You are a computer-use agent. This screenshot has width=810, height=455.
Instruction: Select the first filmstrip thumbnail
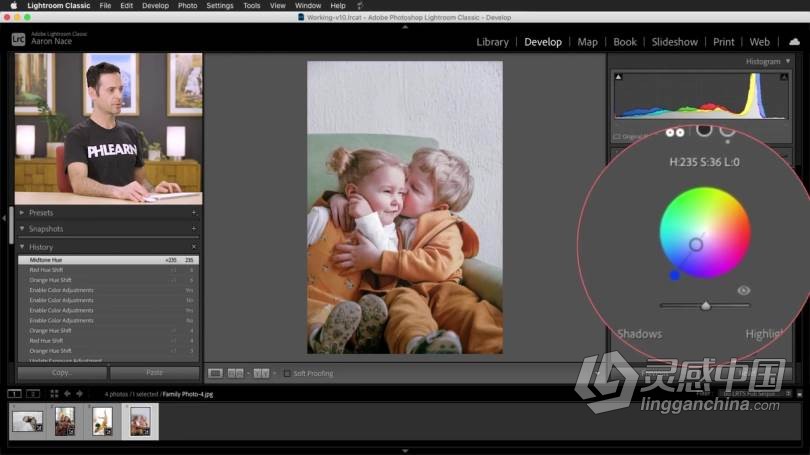(28, 421)
